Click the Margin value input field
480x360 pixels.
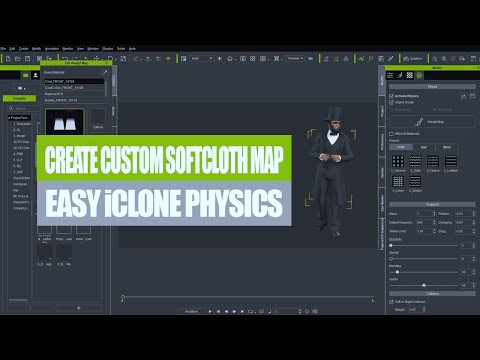coord(415,309)
